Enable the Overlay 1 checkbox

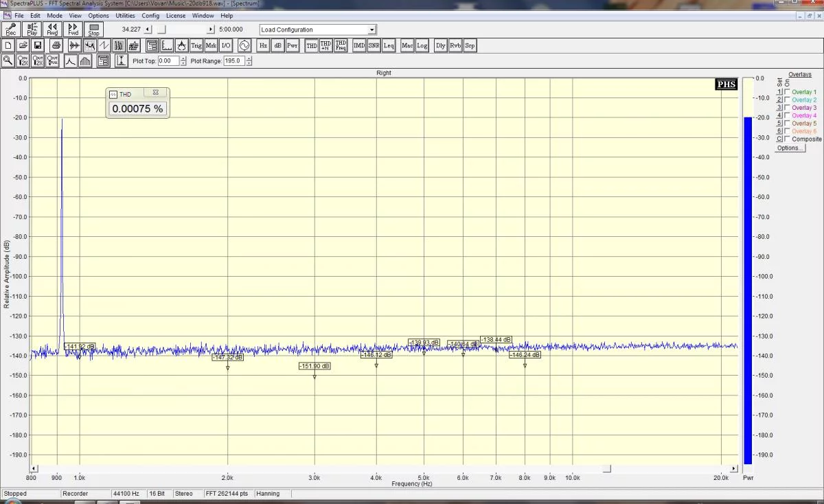click(x=787, y=92)
